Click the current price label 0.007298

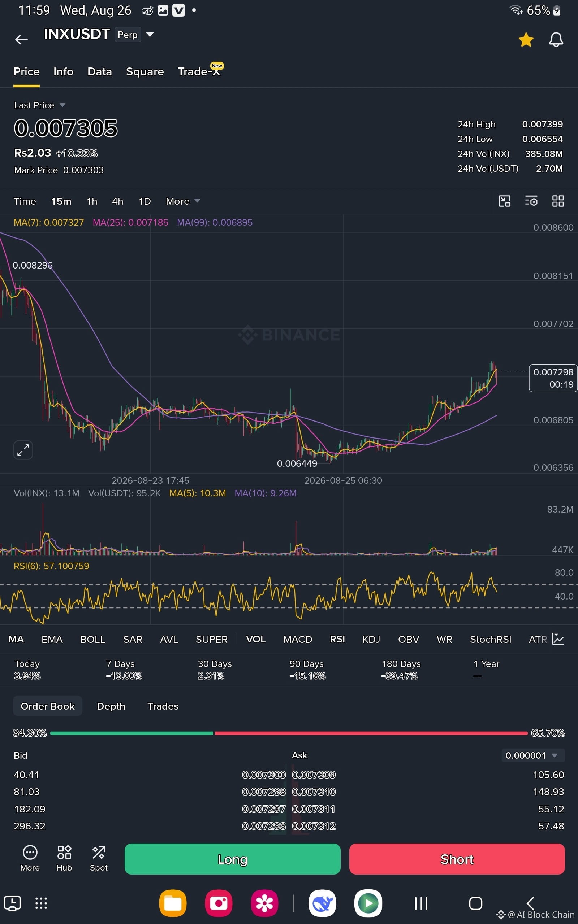tap(553, 378)
